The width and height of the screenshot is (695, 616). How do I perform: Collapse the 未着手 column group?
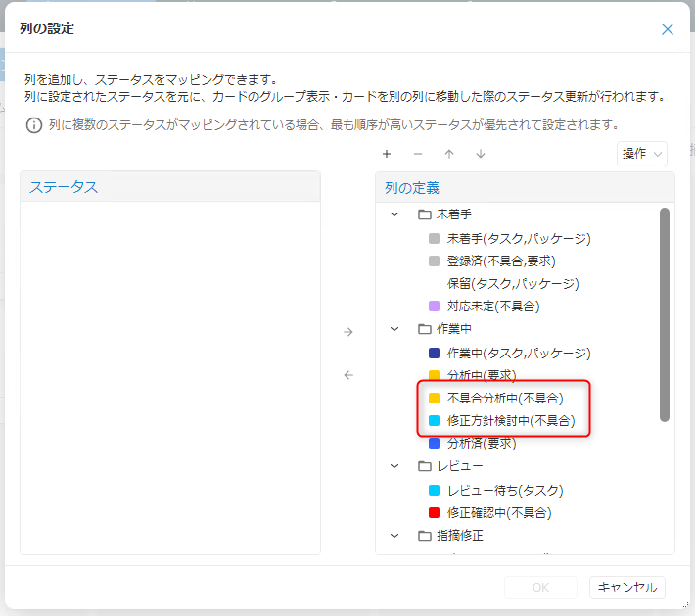[x=394, y=214]
